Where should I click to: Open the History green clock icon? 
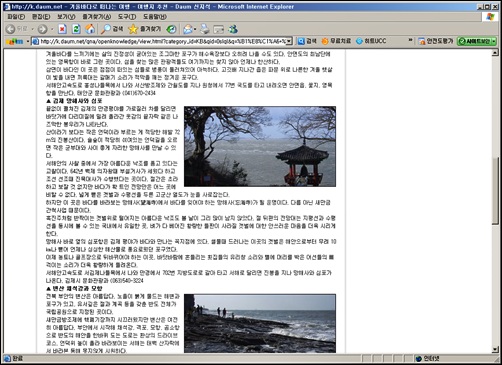[x=171, y=29]
